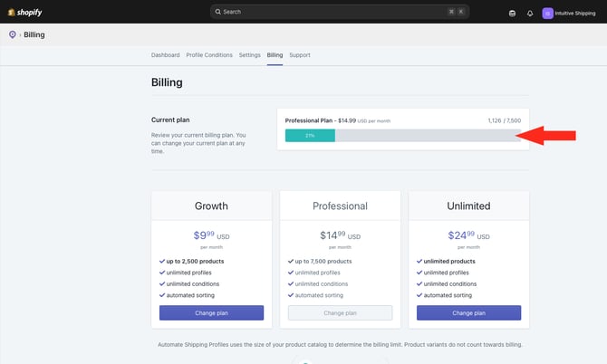Open the Support tab
Screen dimensions: 607x364
[x=300, y=55]
